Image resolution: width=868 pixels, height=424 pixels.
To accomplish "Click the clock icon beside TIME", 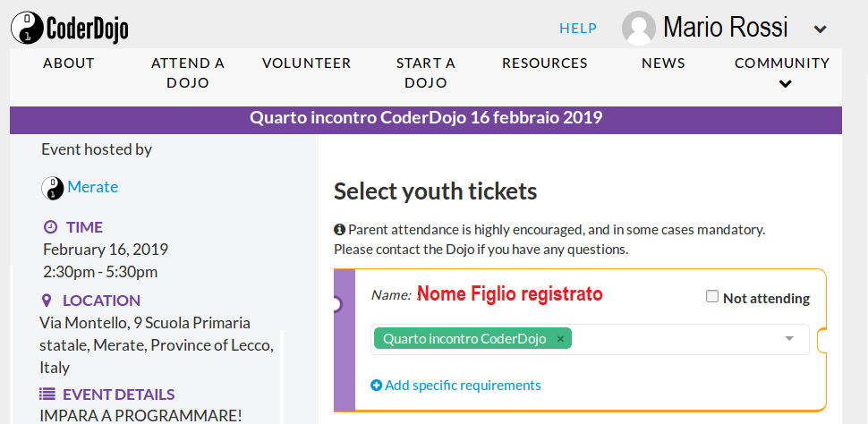I will [50, 227].
